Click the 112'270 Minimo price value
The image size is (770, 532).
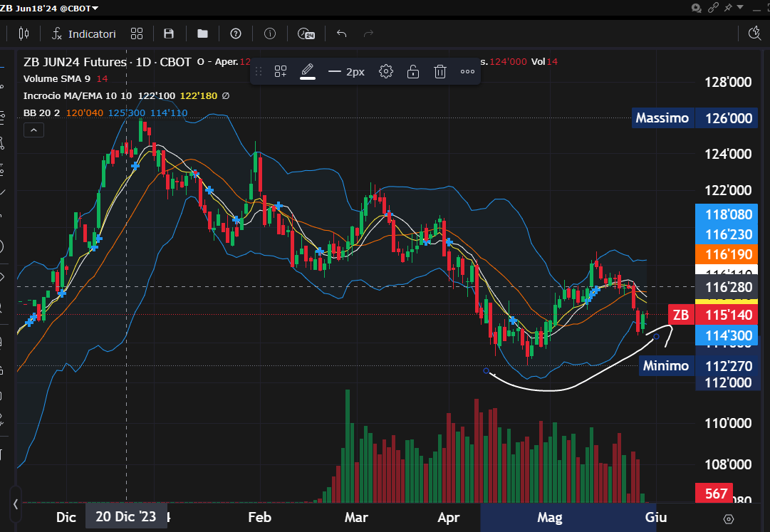[x=728, y=366]
